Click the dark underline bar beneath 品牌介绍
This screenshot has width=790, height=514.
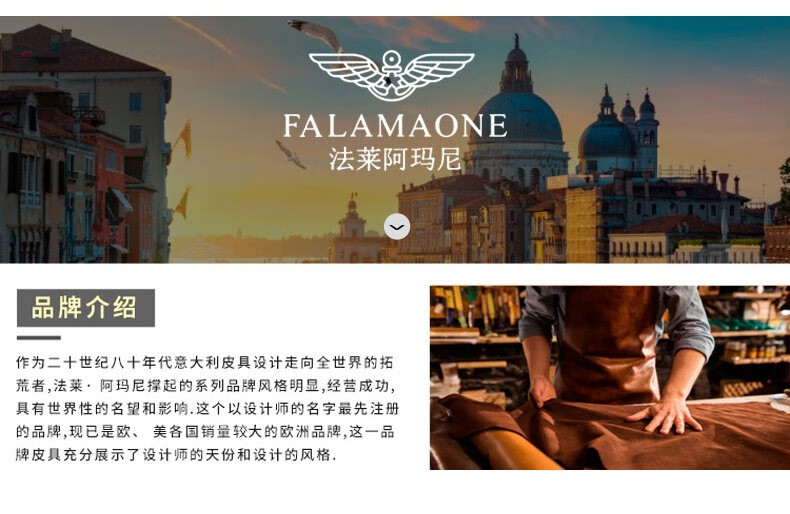click(x=39, y=338)
